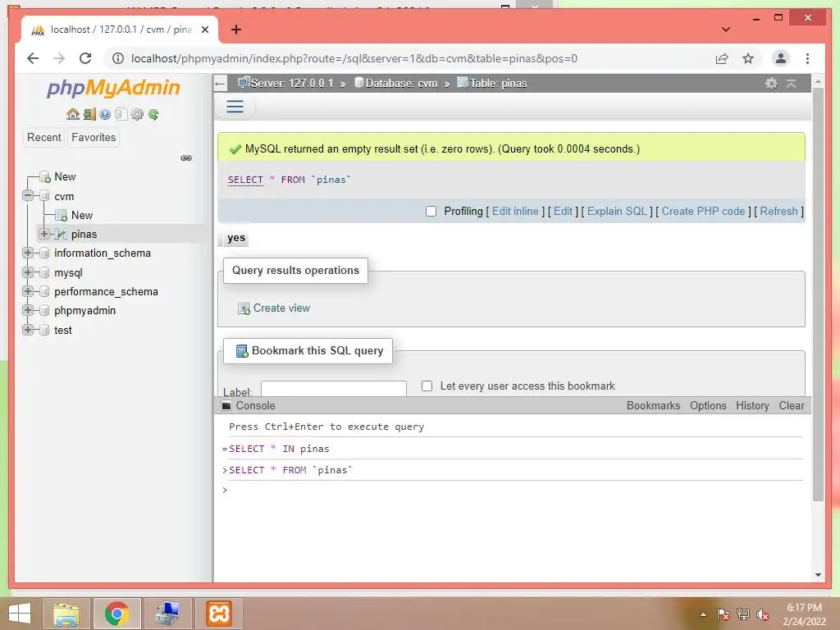Click the phpMyAdmin logo

(113, 88)
